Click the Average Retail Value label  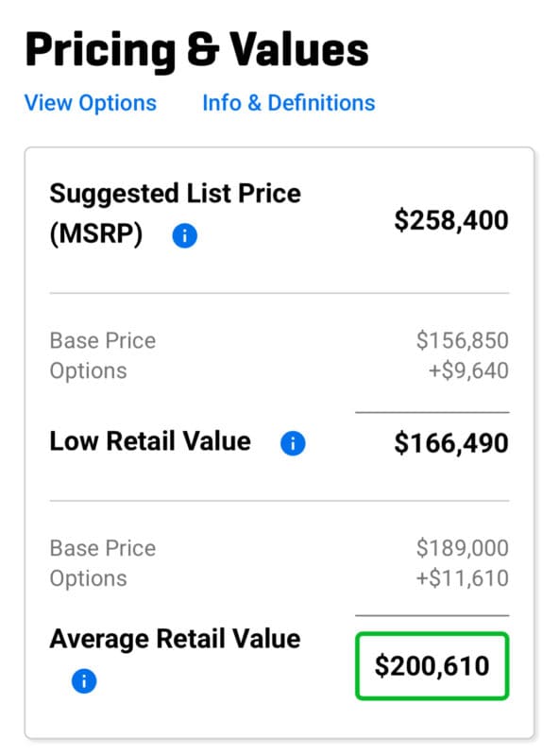pyautogui.click(x=176, y=639)
